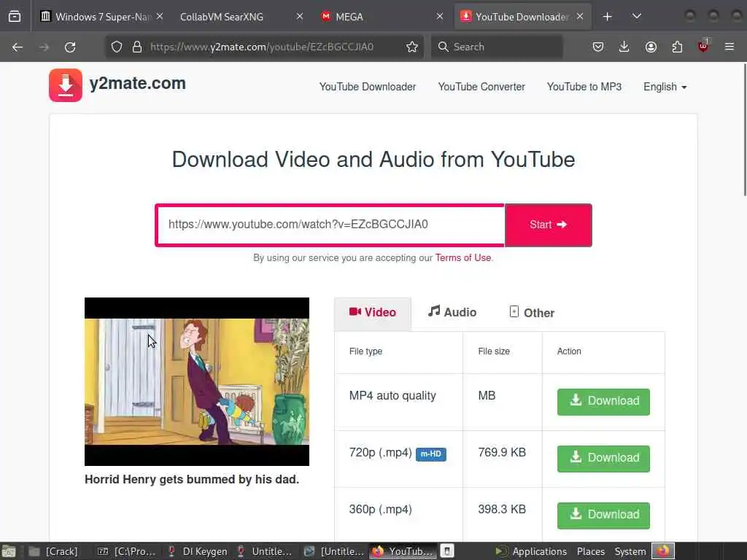Go back with the browser back arrow
Viewport: 747px width, 560px height.
coord(18,47)
